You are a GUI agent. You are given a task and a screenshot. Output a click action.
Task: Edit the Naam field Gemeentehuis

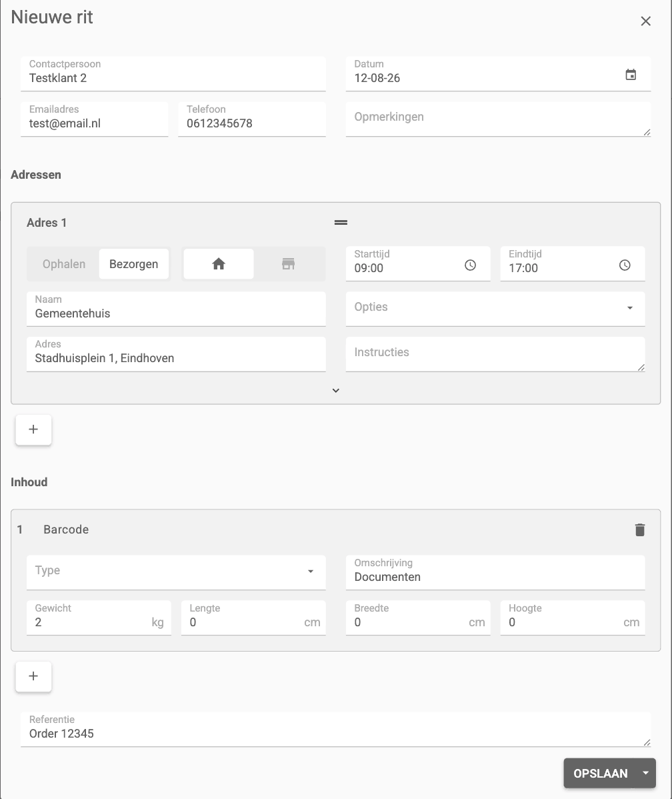pyautogui.click(x=176, y=309)
